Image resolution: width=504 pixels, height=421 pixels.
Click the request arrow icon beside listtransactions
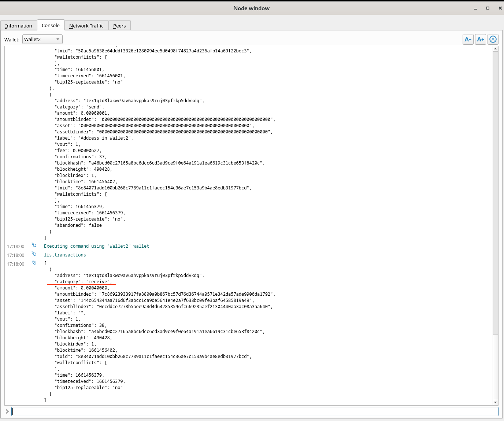tap(34, 254)
